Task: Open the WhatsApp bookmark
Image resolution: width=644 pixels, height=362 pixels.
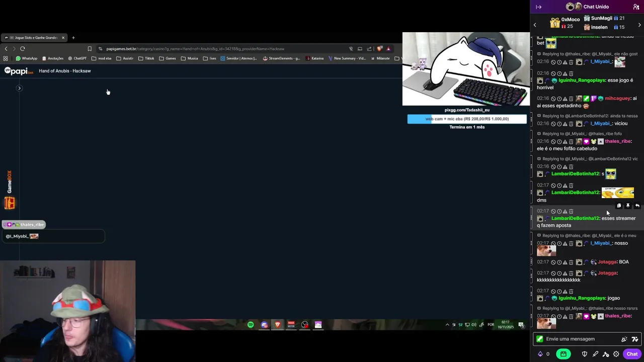Action: click(27, 58)
